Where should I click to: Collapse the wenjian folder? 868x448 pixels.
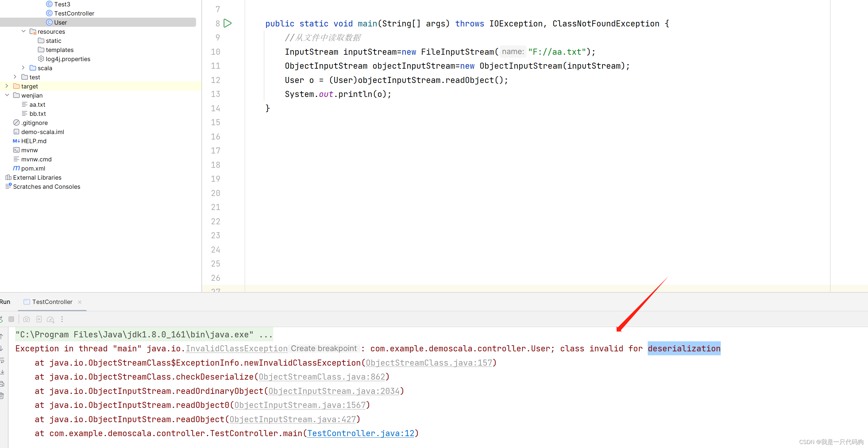point(7,95)
